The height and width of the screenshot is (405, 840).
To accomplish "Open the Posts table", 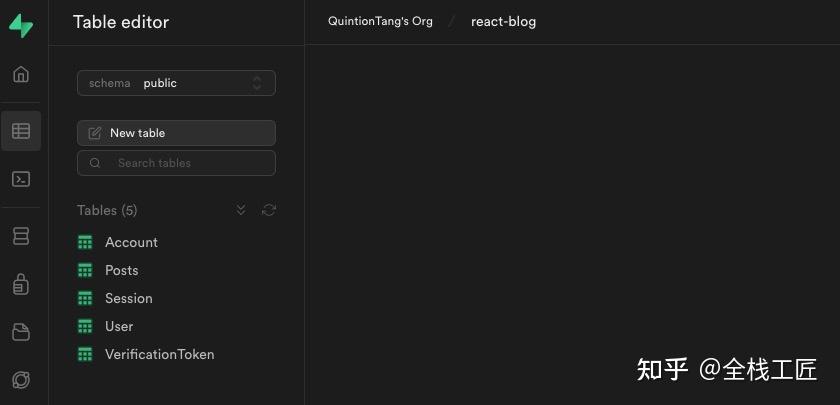I will click(x=121, y=270).
